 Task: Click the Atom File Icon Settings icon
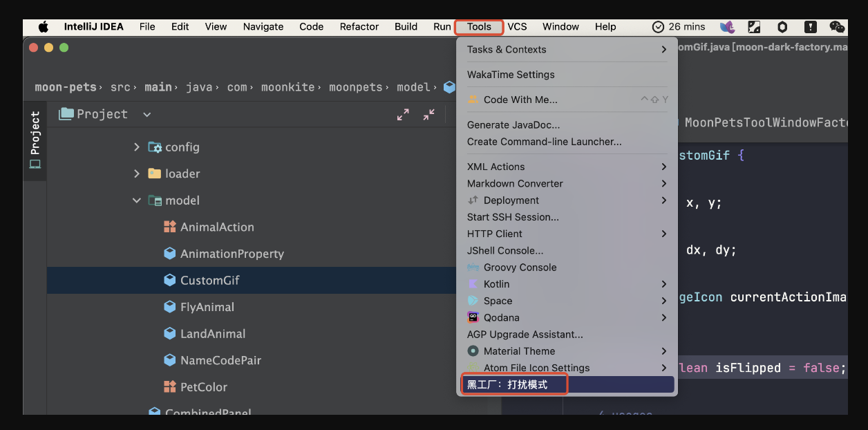click(x=473, y=368)
